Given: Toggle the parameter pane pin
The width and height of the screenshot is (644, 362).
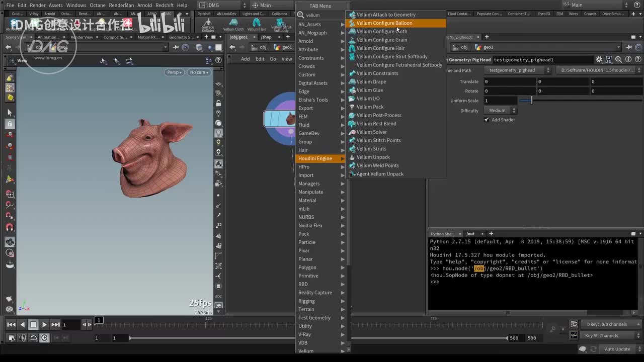Looking at the screenshot, I should pos(629,47).
